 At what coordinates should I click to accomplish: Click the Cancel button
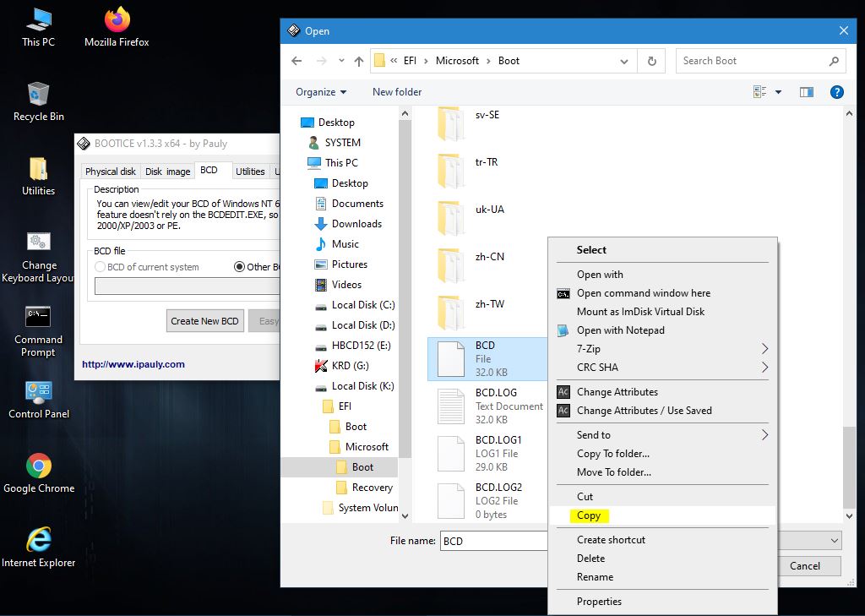804,566
